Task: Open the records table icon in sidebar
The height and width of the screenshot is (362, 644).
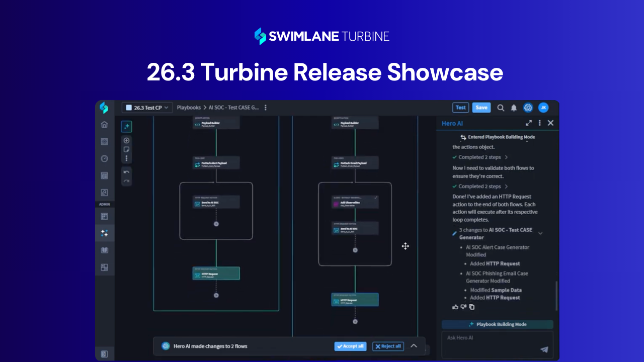Action: coord(104,175)
